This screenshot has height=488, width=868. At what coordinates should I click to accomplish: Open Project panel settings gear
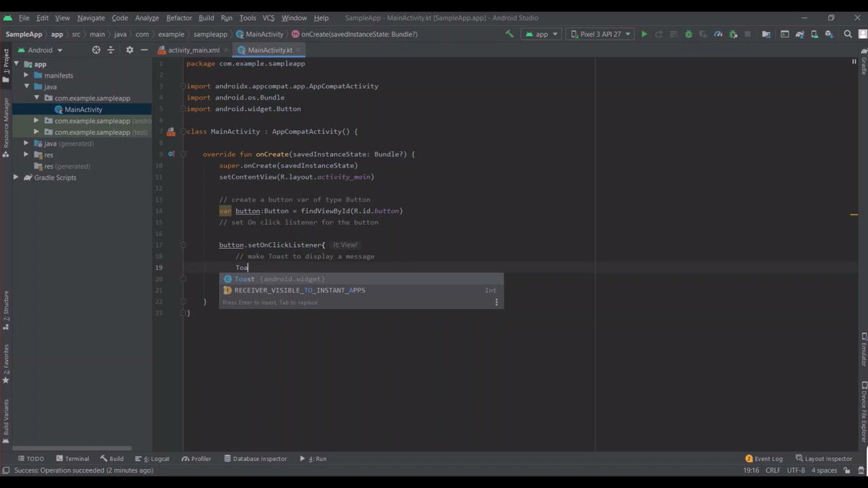(x=130, y=49)
